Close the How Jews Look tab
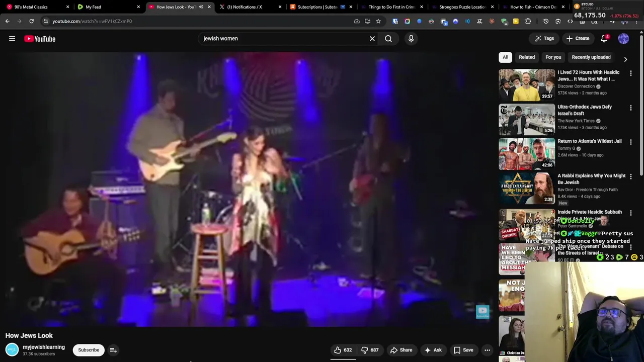The width and height of the screenshot is (644, 362). 209,7
